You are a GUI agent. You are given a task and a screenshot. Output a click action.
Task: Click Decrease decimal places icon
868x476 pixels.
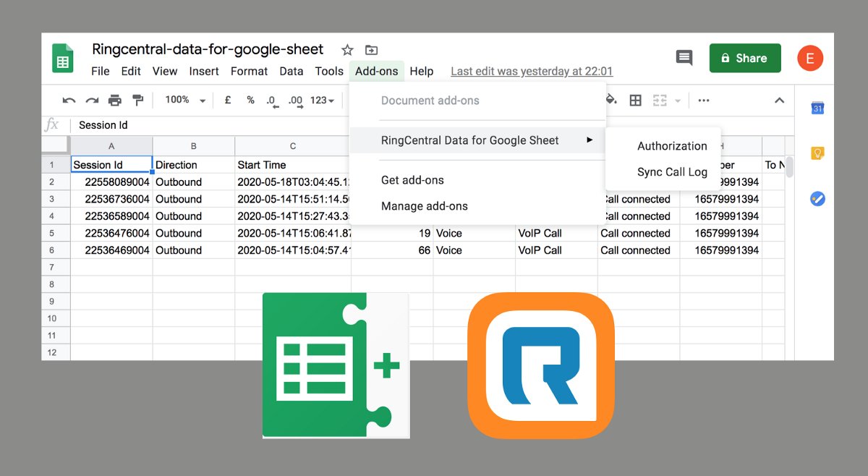[x=272, y=101]
